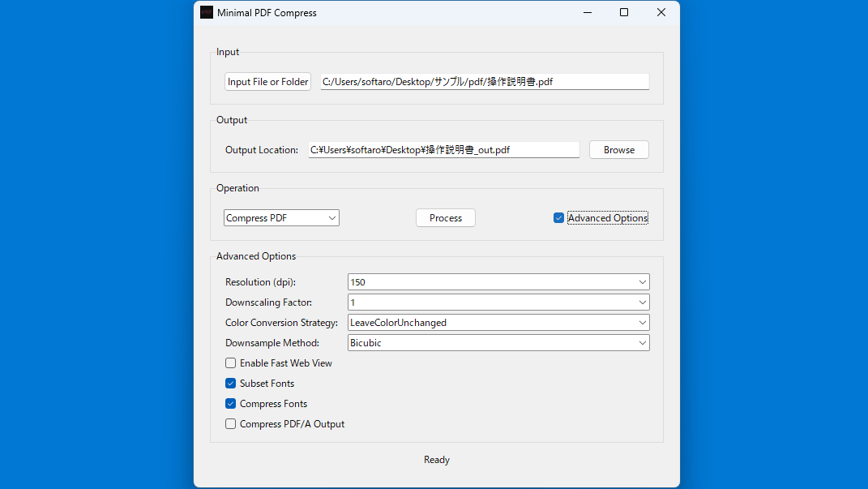Click the Downscaling Factor label

click(268, 302)
